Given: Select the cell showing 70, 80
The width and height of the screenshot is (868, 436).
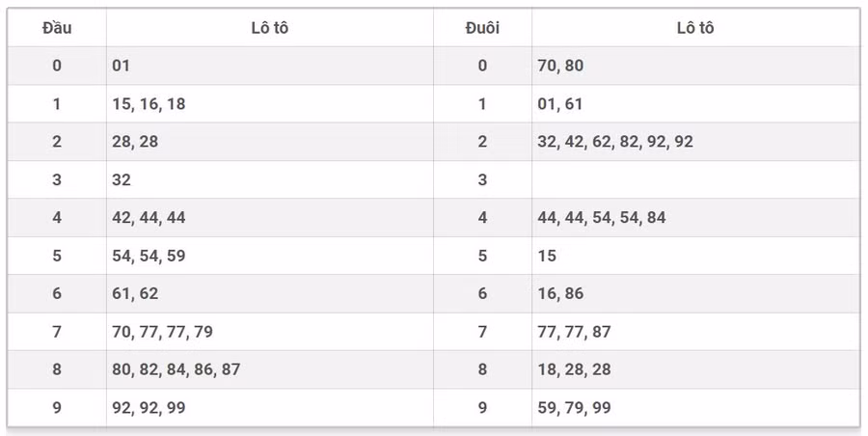Looking at the screenshot, I should pos(560,66).
